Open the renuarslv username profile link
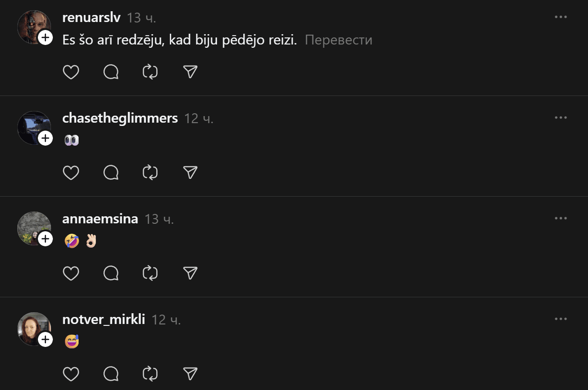This screenshot has width=588, height=390. [x=91, y=18]
